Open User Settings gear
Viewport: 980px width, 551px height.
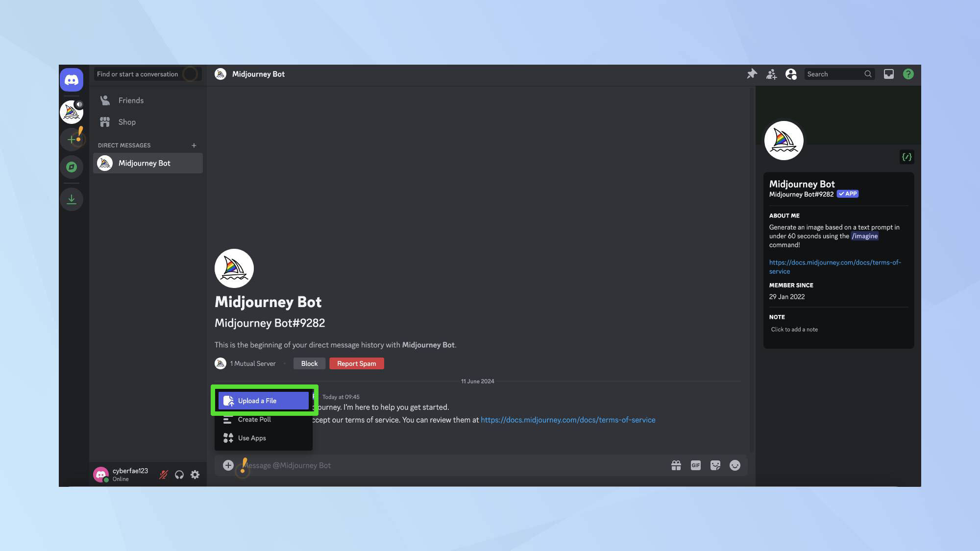point(195,475)
